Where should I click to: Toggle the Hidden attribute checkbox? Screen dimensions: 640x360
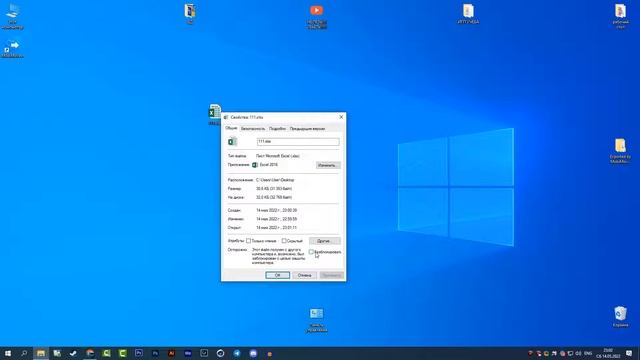click(284, 241)
